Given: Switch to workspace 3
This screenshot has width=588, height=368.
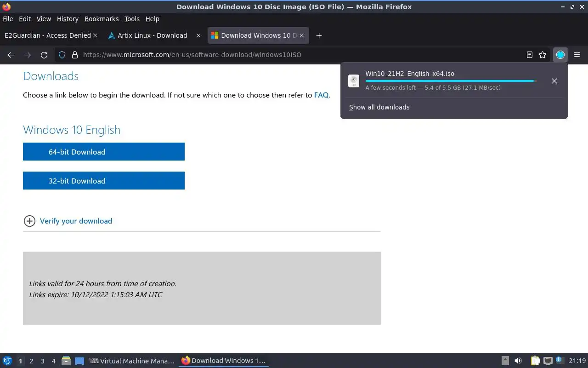Looking at the screenshot, I should (x=42, y=361).
